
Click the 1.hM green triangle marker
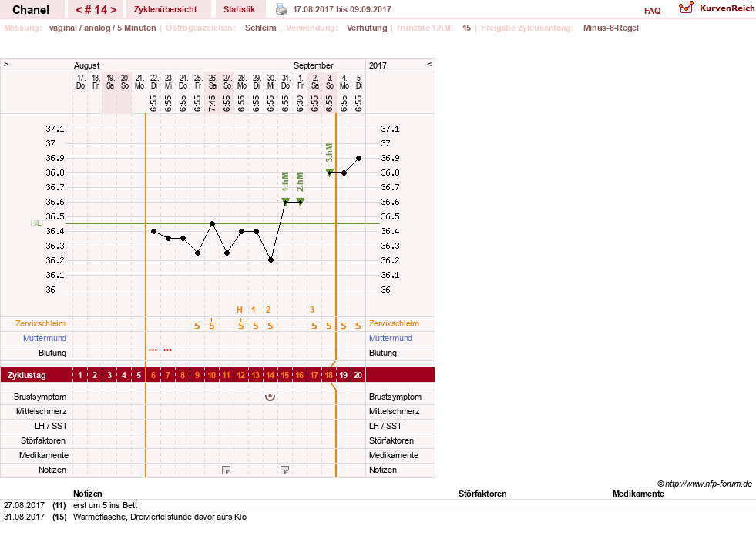pos(285,201)
